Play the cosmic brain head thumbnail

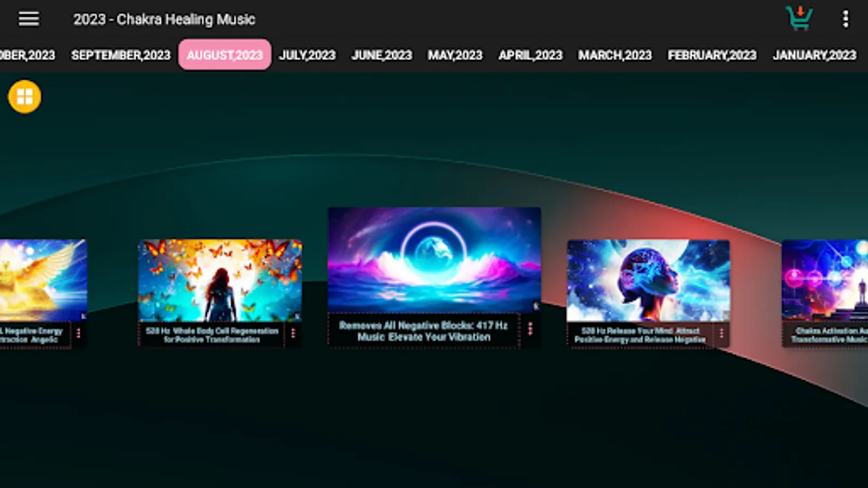(648, 280)
